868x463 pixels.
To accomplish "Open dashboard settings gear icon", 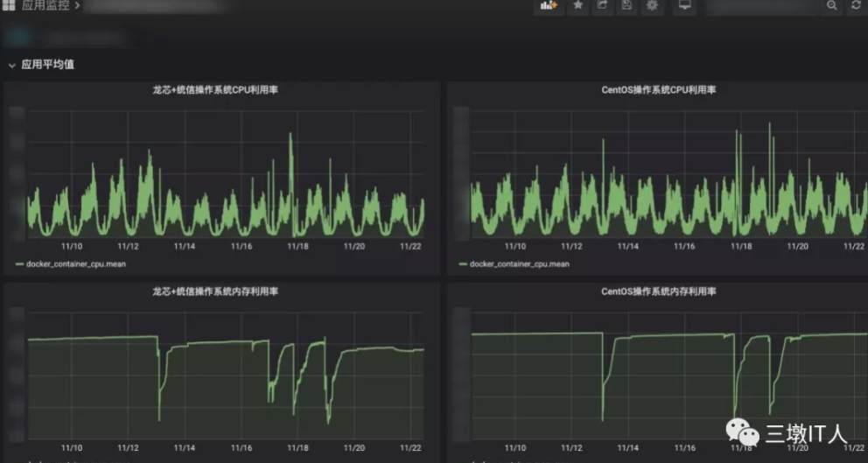I will pos(652,6).
